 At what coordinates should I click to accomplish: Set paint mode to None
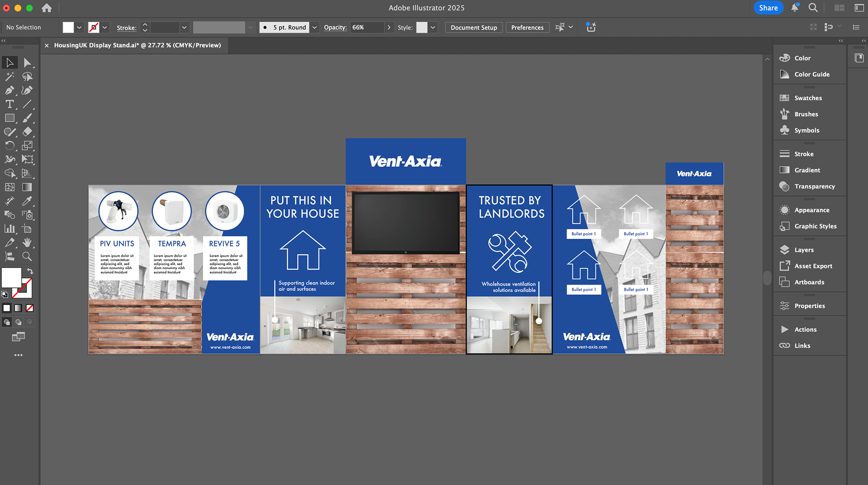point(29,308)
